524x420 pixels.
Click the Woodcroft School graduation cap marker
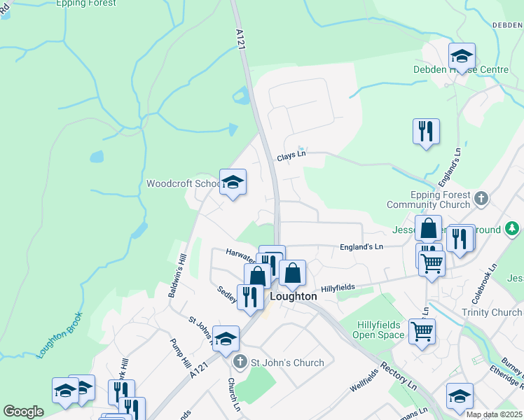pyautogui.click(x=233, y=184)
